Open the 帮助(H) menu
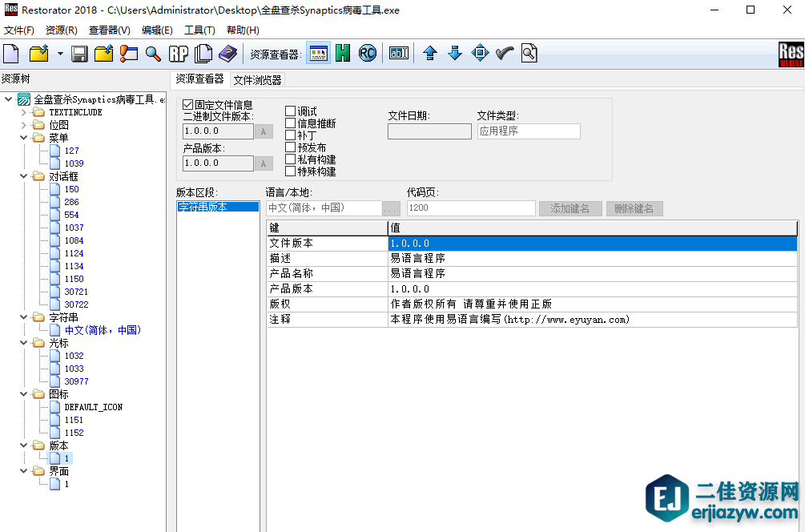Image resolution: width=805 pixels, height=532 pixels. point(243,30)
